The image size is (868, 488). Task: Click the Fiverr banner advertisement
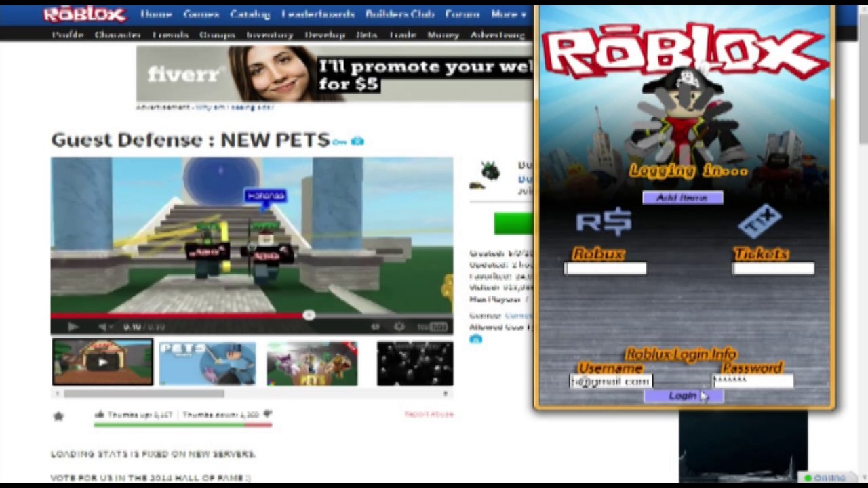point(334,74)
